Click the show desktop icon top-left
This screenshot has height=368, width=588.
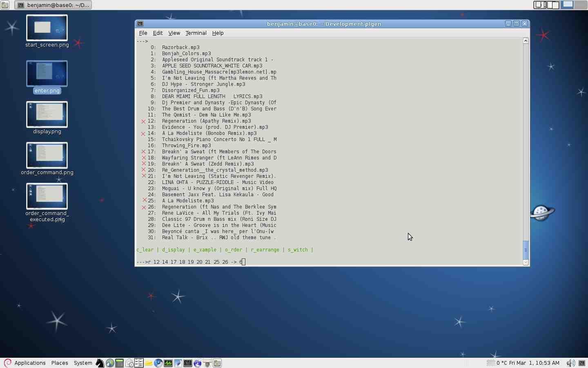coord(4,5)
